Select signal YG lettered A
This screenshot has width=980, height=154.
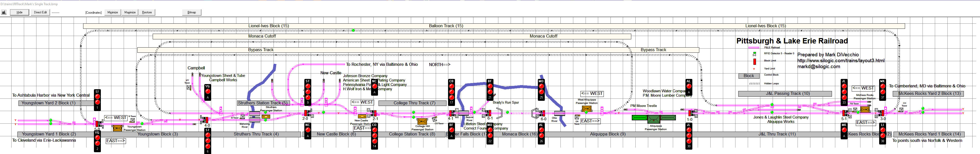(207, 92)
